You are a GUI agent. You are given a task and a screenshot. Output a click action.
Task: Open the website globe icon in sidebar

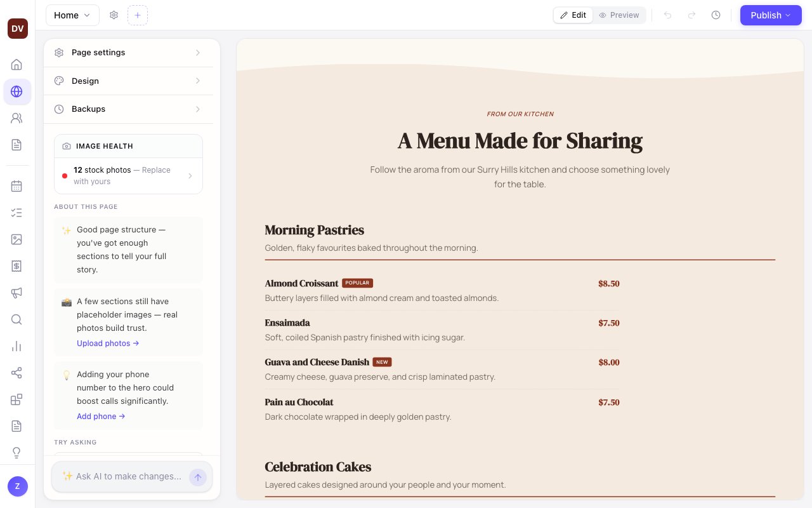pyautogui.click(x=17, y=91)
